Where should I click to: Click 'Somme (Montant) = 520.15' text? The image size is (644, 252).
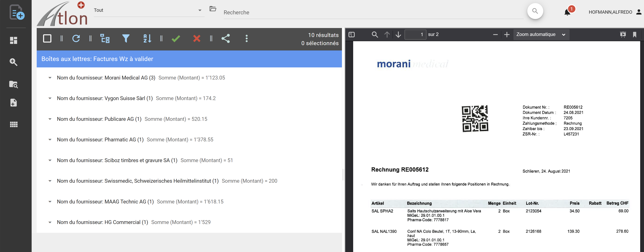click(176, 119)
